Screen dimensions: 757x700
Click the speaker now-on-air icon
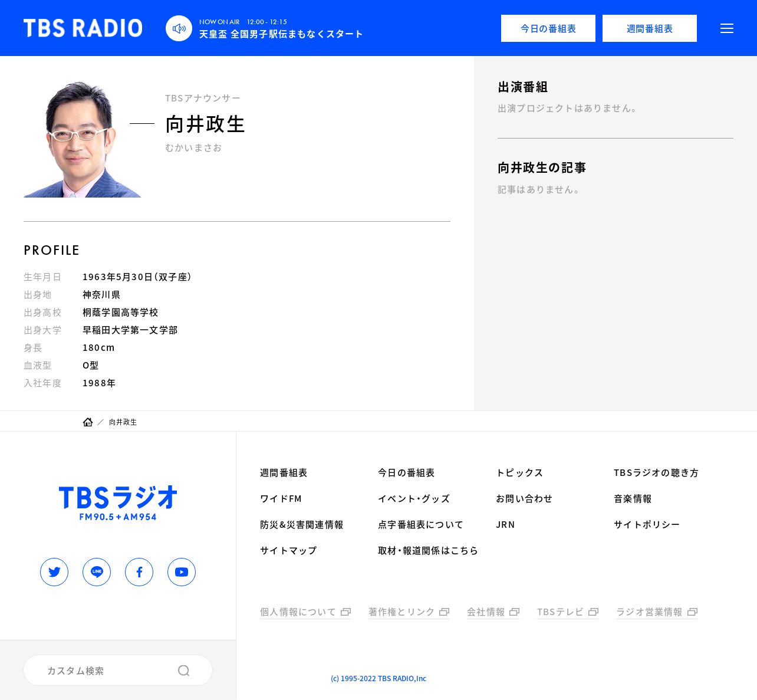pyautogui.click(x=179, y=28)
